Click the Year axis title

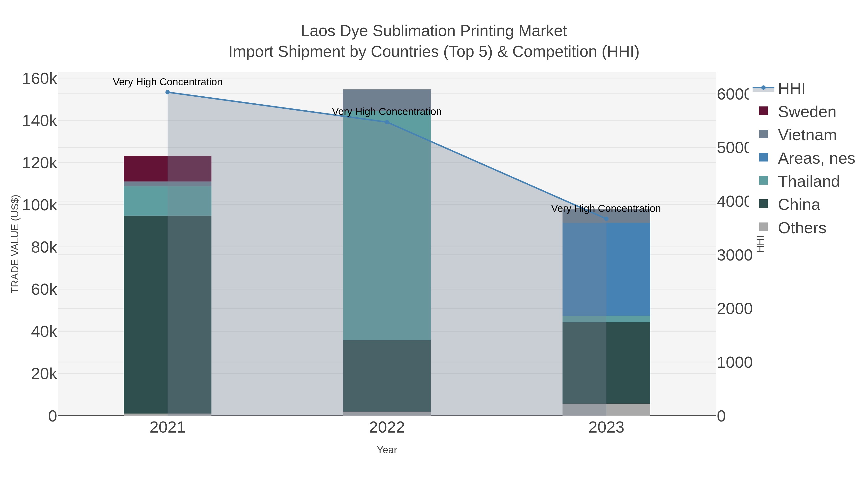[387, 450]
